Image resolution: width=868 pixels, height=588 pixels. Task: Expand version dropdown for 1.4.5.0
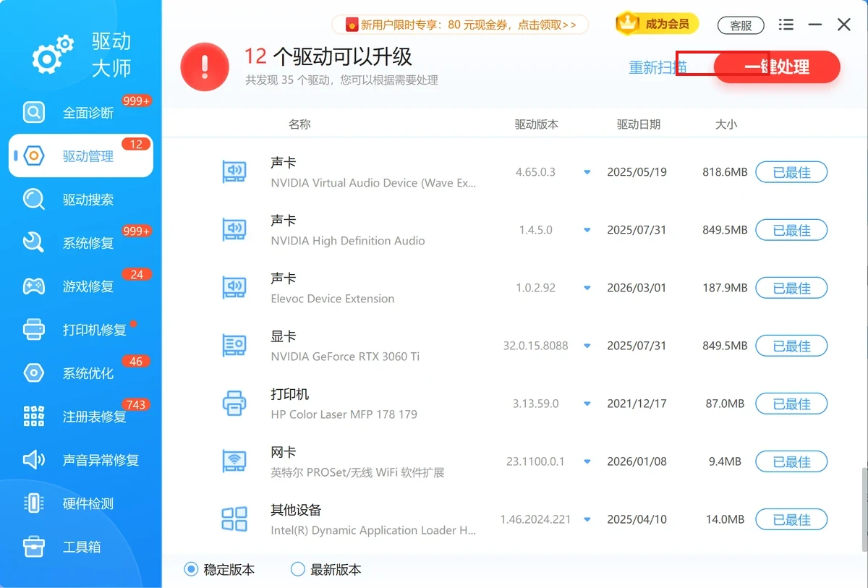pos(587,230)
